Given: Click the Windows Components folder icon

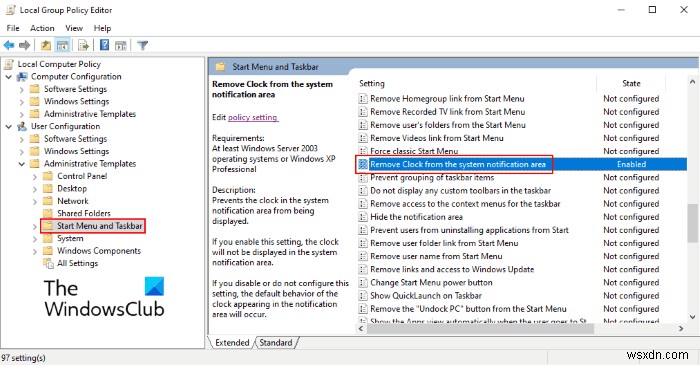Looking at the screenshot, I should coord(48,251).
